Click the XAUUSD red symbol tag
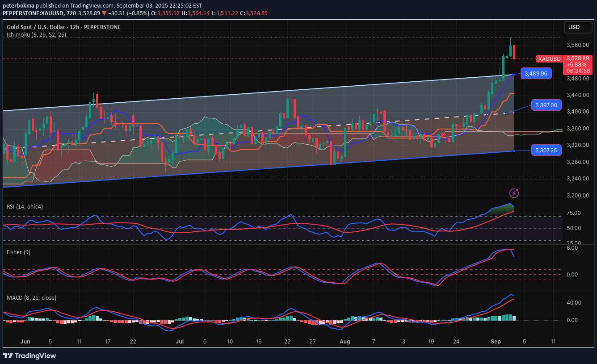Viewport: 597px width, 364px height. click(549, 59)
